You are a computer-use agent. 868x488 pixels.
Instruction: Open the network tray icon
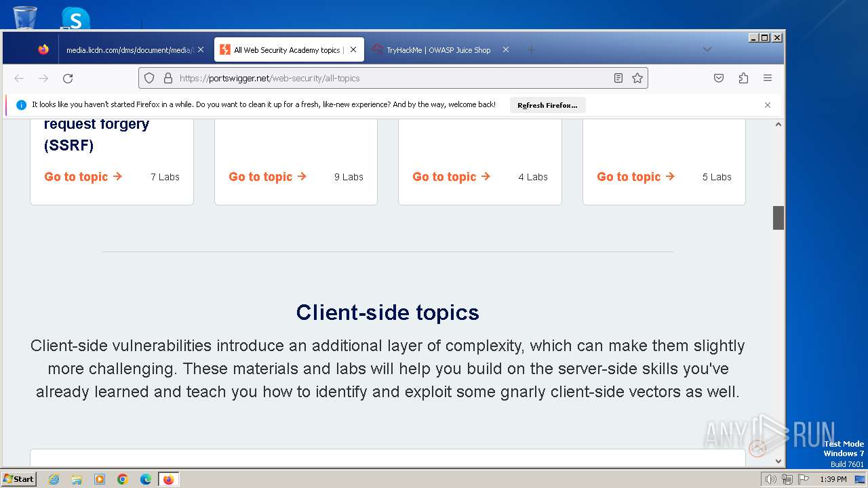click(787, 479)
